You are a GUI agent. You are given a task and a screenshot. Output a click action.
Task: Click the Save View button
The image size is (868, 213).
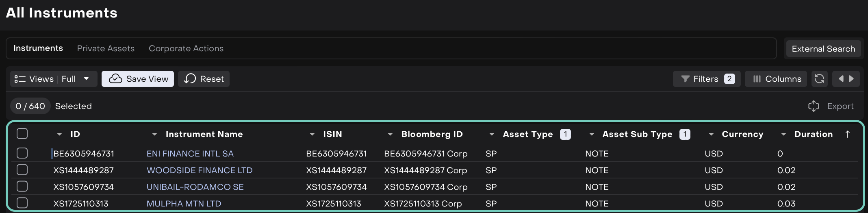pos(138,79)
